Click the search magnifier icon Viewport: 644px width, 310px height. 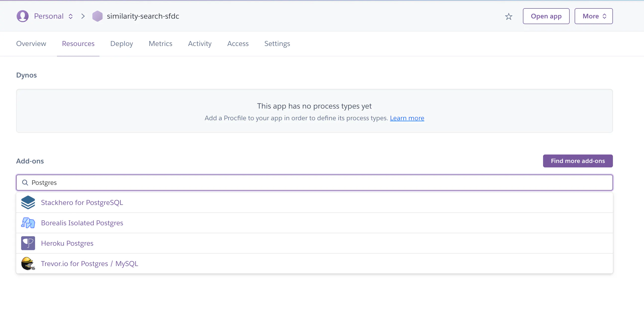coord(25,183)
